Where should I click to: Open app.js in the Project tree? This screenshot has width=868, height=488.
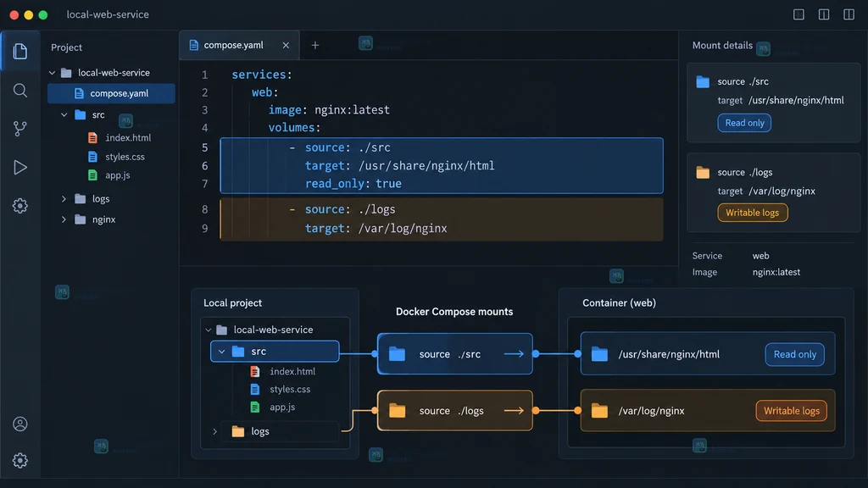click(x=109, y=175)
